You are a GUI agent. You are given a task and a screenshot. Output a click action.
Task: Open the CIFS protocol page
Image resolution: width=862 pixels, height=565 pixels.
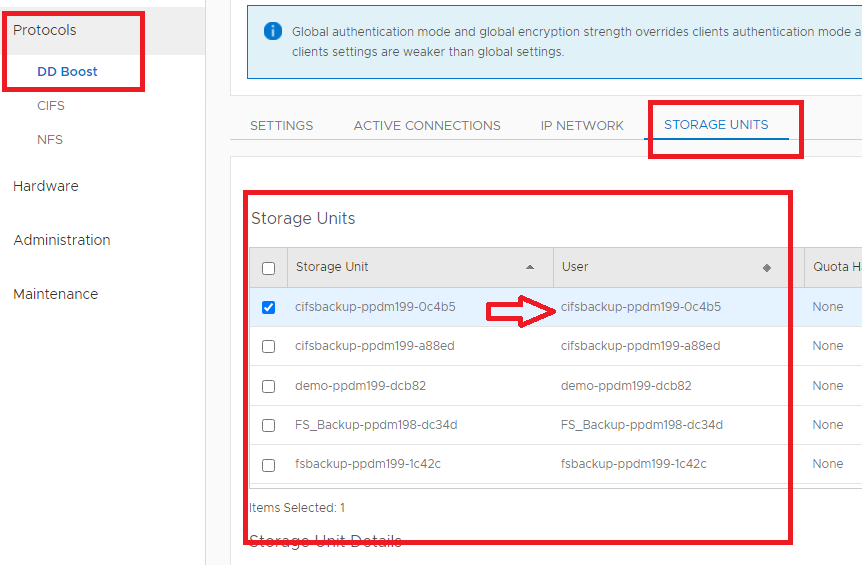click(51, 106)
